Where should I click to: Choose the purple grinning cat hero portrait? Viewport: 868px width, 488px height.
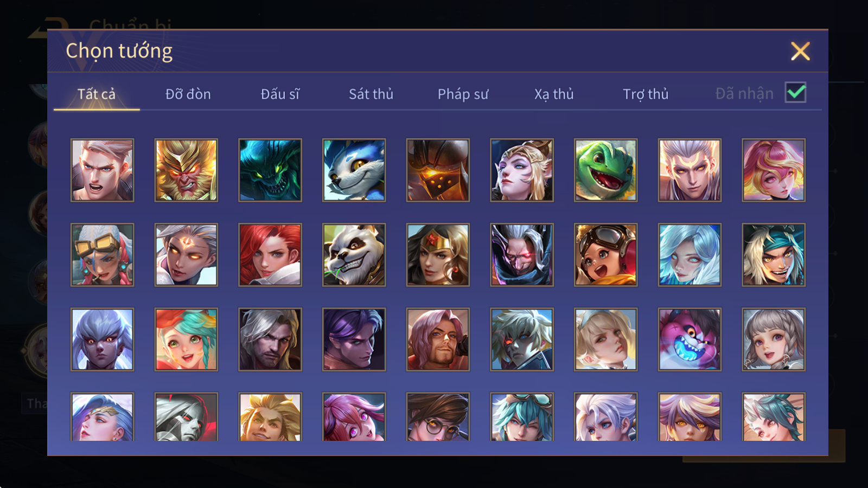(x=690, y=339)
